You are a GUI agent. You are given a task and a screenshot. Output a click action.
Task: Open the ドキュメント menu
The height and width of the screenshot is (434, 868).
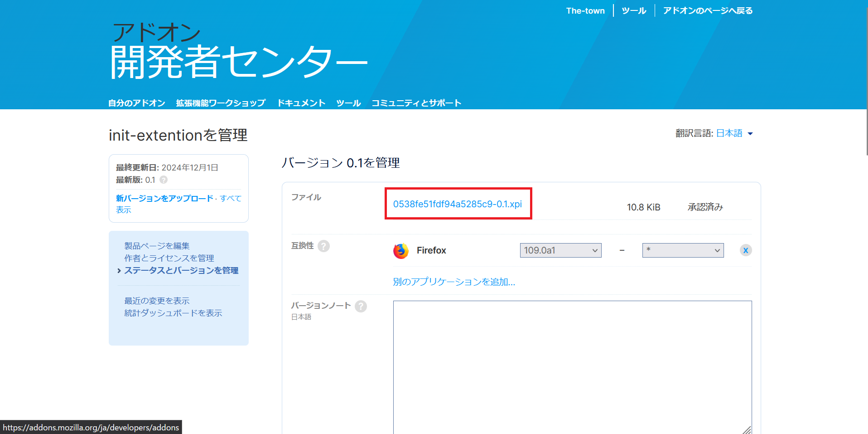point(301,103)
